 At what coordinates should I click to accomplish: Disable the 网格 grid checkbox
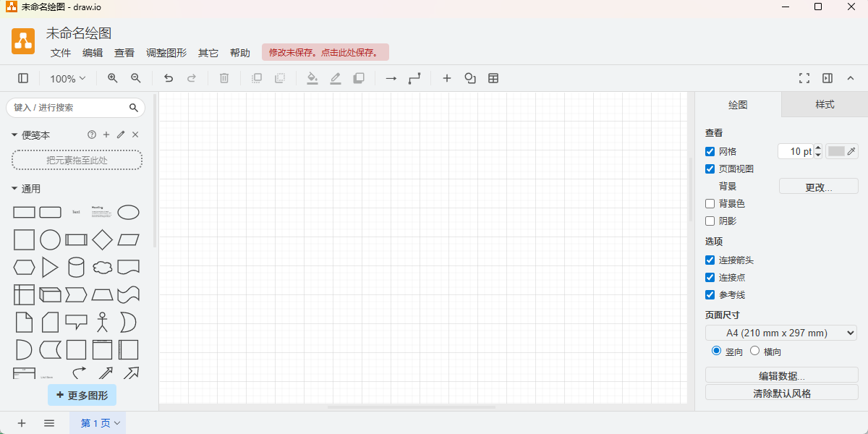coord(710,151)
